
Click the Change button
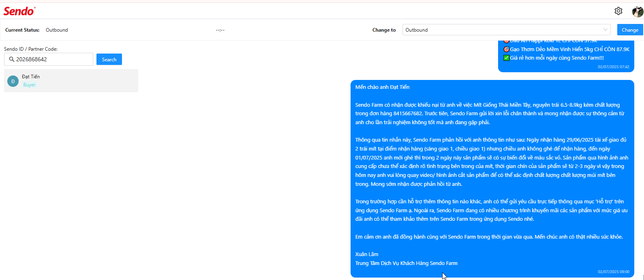point(630,30)
